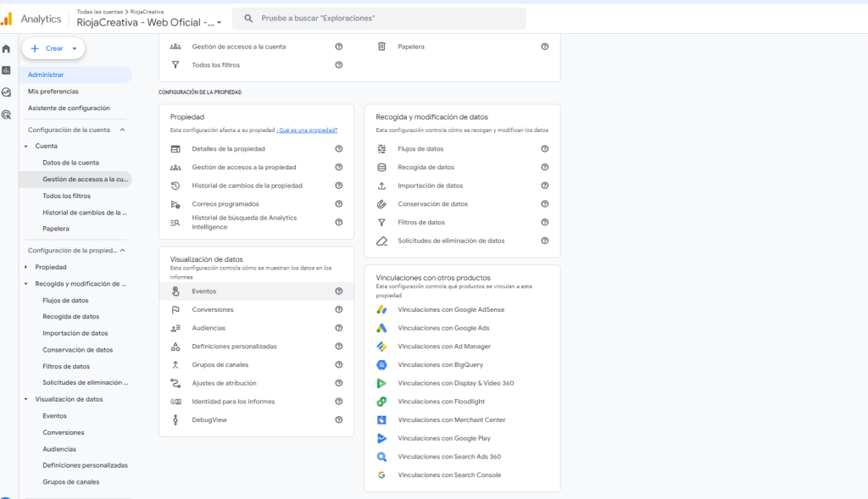The image size is (868, 499).
Task: Collapse Configuración de la cuenta section
Action: click(122, 130)
